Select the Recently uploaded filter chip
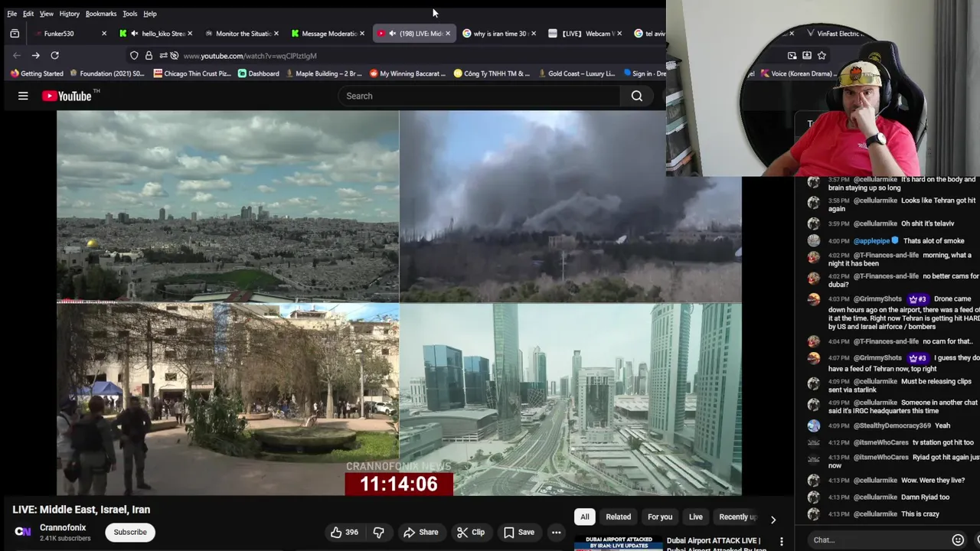Screen dimensions: 980x551 pos(737,517)
